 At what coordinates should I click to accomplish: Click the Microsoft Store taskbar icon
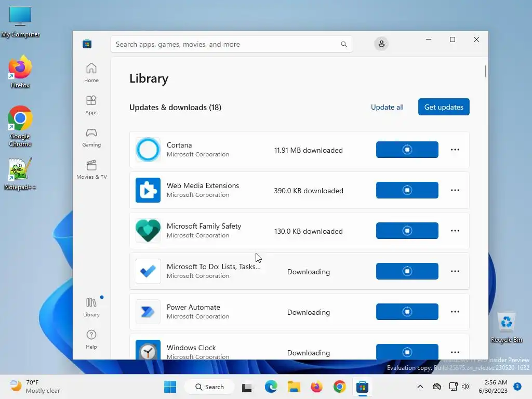click(362, 387)
